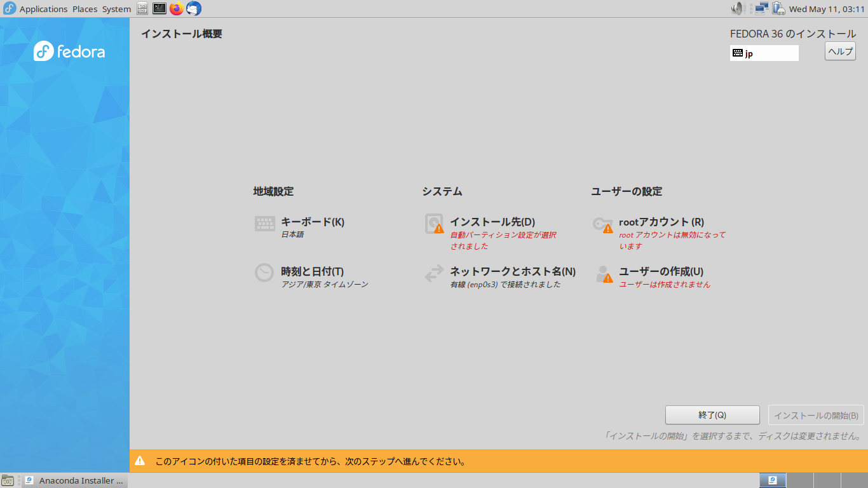This screenshot has width=868, height=488.
Task: Launch the terminal from the top panel
Action: (159, 9)
